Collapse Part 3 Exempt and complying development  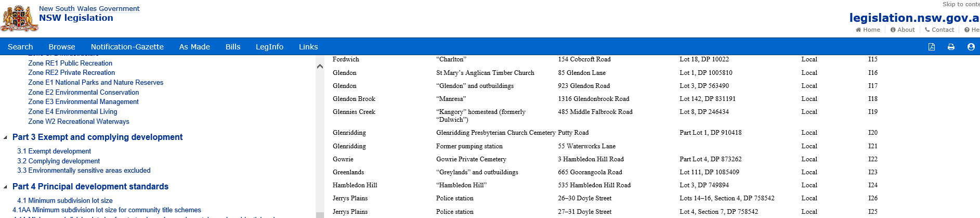point(5,137)
